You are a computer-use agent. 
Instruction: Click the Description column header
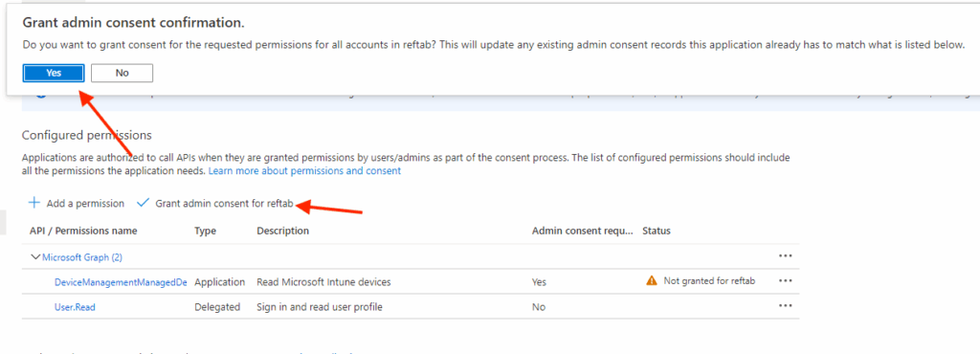(282, 231)
